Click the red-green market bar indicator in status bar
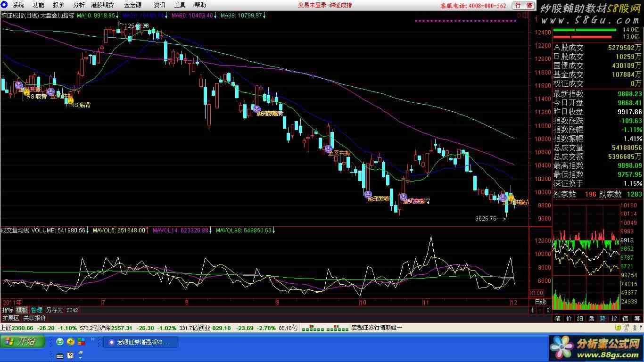The height and width of the screenshot is (362, 644). click(x=326, y=328)
